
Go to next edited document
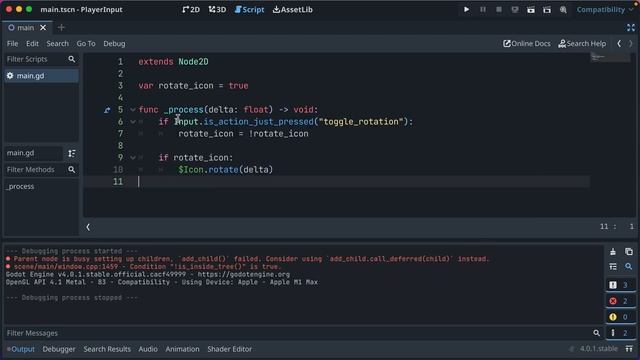631,43
